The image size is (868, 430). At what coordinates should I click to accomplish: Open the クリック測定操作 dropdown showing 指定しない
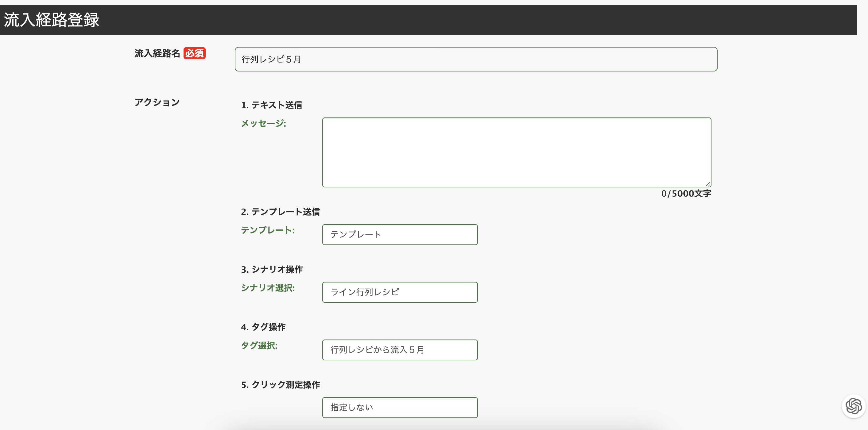[400, 407]
